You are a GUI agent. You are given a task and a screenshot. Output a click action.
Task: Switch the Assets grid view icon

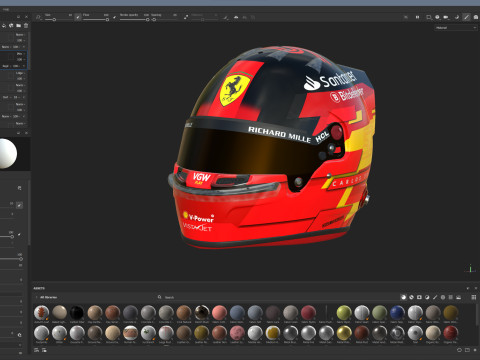(x=474, y=297)
